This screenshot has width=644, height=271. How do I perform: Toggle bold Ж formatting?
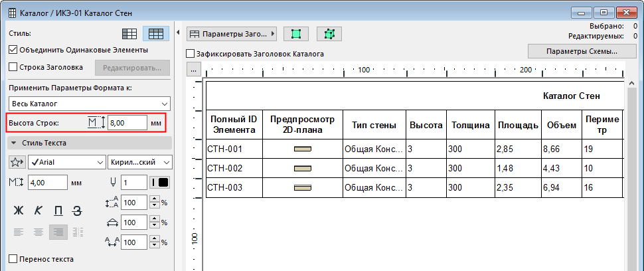click(x=19, y=211)
